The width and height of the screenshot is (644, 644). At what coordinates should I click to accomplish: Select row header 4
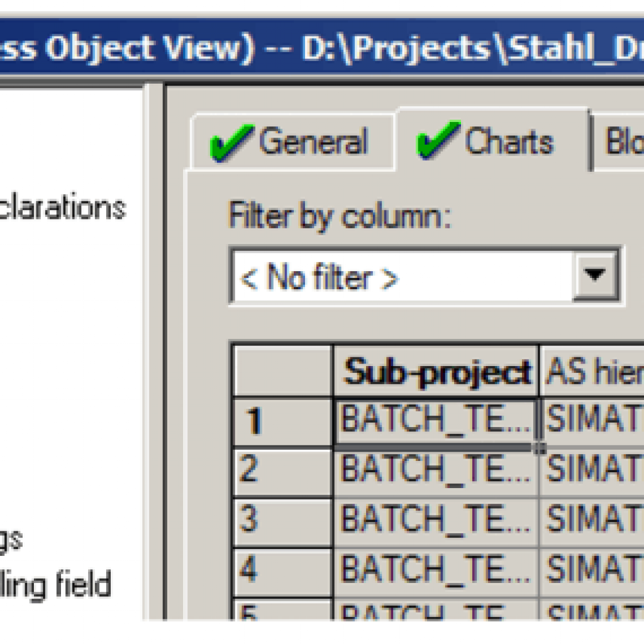282,572
